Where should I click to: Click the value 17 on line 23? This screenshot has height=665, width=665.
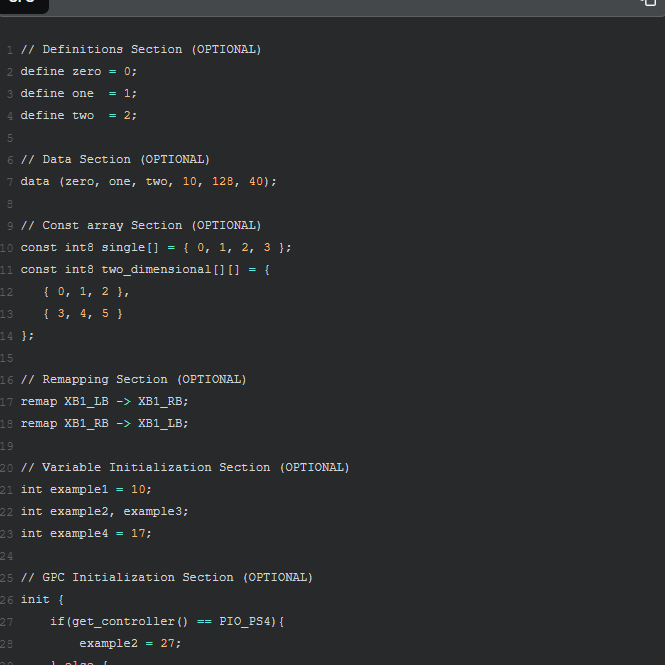140,533
